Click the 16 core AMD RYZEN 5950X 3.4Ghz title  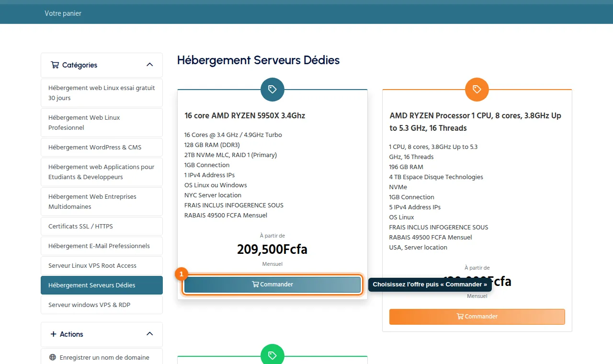pyautogui.click(x=245, y=115)
